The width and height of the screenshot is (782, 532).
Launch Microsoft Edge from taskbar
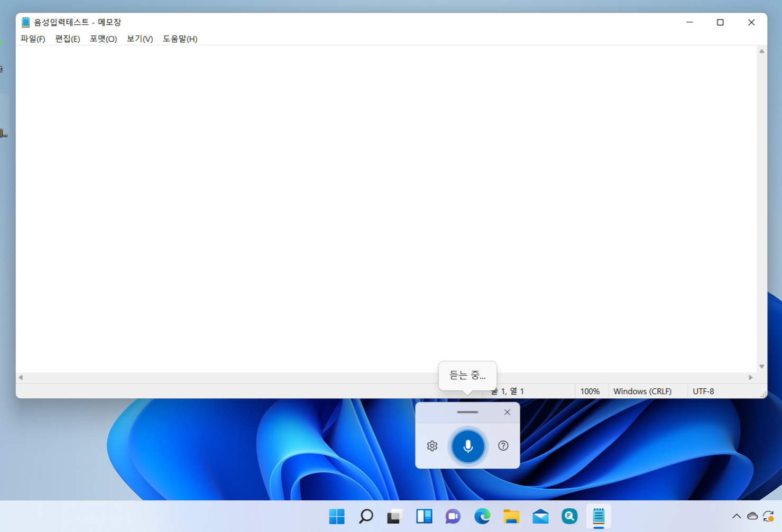coord(482,516)
